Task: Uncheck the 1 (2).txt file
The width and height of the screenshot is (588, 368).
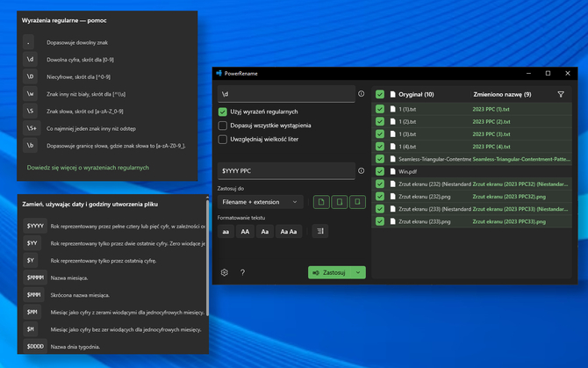Action: (x=380, y=121)
